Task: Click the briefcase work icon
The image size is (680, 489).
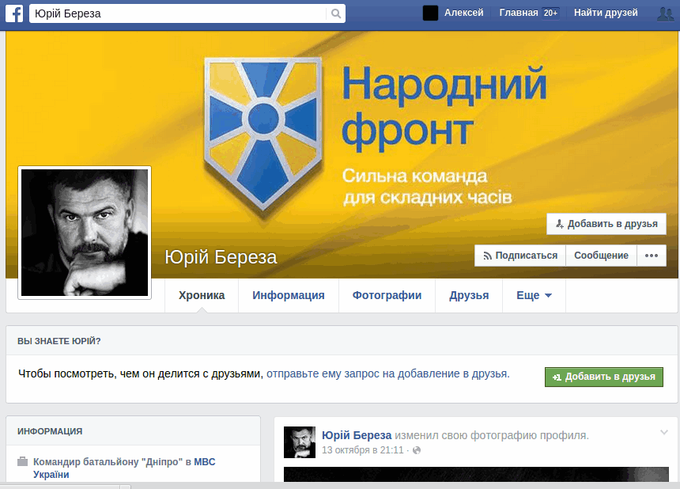Action: point(23,461)
